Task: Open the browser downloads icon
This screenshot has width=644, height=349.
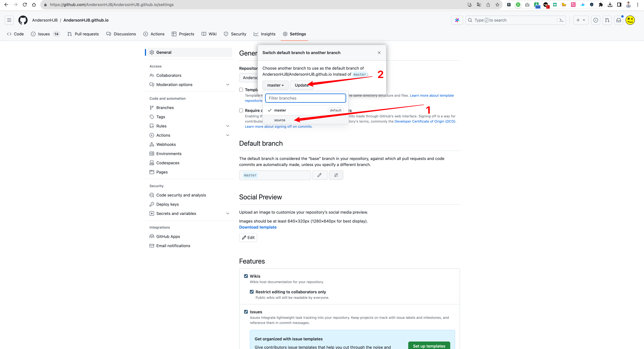Action: pyautogui.click(x=610, y=5)
